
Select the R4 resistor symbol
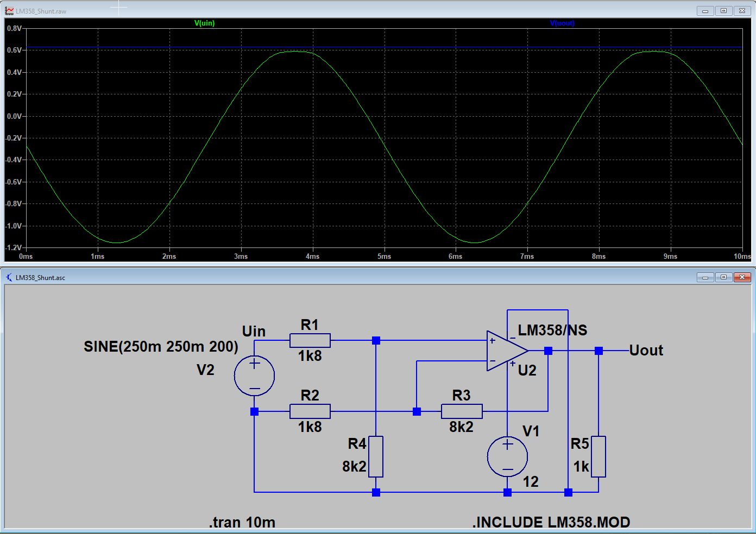(x=376, y=456)
